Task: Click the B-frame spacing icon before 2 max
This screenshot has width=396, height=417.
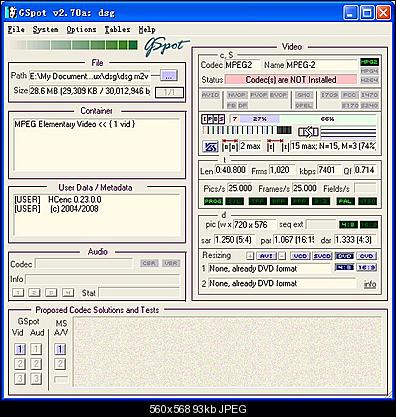Action: [230, 145]
